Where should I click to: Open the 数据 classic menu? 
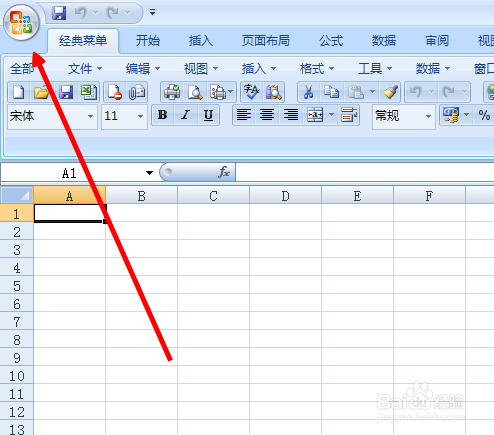click(433, 69)
